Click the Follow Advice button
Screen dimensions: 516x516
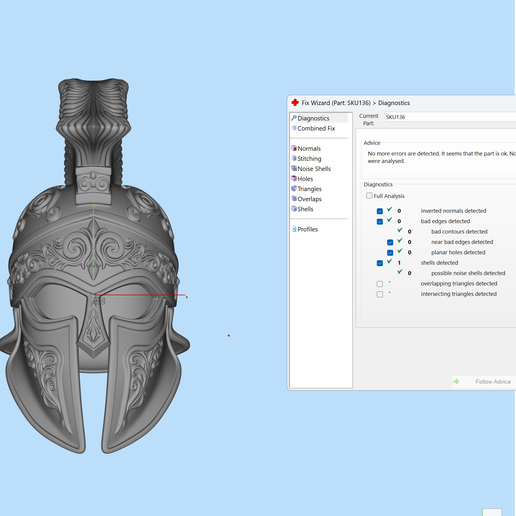pos(484,381)
